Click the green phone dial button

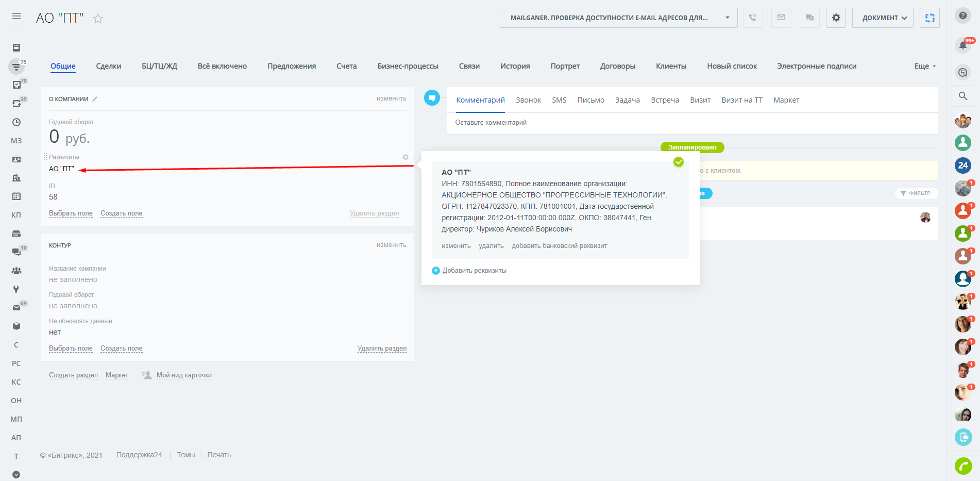(962, 466)
